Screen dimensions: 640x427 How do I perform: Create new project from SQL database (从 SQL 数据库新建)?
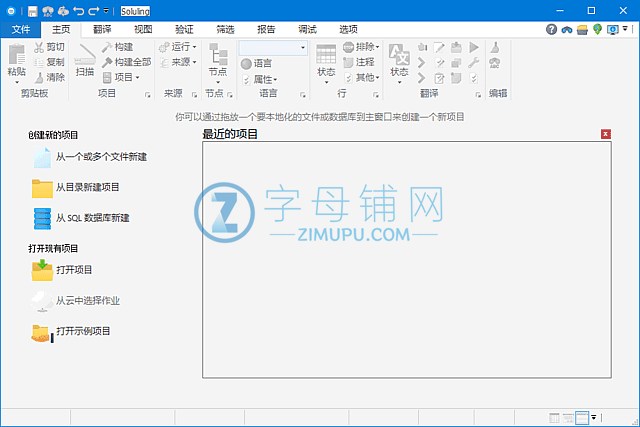point(92,217)
